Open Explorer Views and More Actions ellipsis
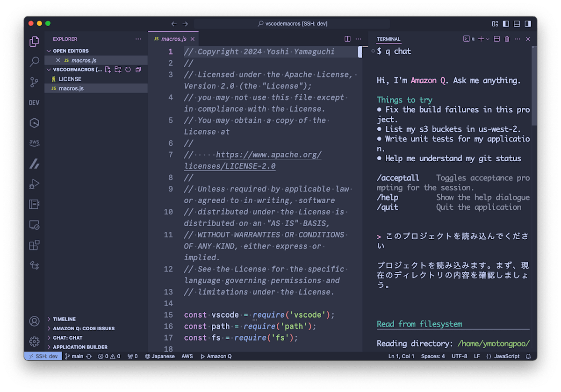The width and height of the screenshot is (561, 392). [x=138, y=39]
